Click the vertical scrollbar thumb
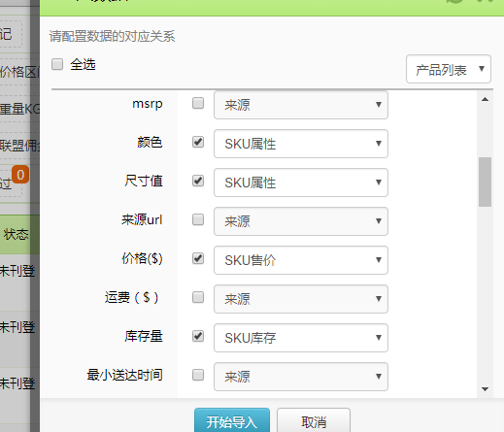Viewport: 504px width, 432px height. pyautogui.click(x=485, y=182)
